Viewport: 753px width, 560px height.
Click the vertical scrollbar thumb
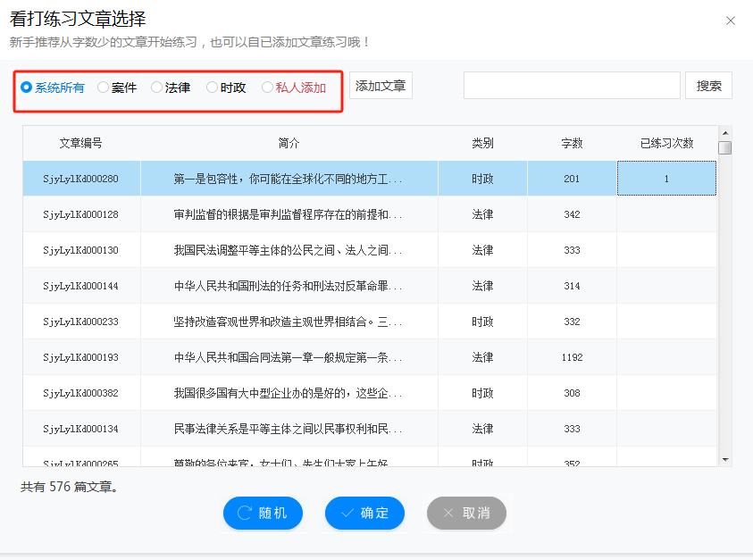[x=725, y=148]
